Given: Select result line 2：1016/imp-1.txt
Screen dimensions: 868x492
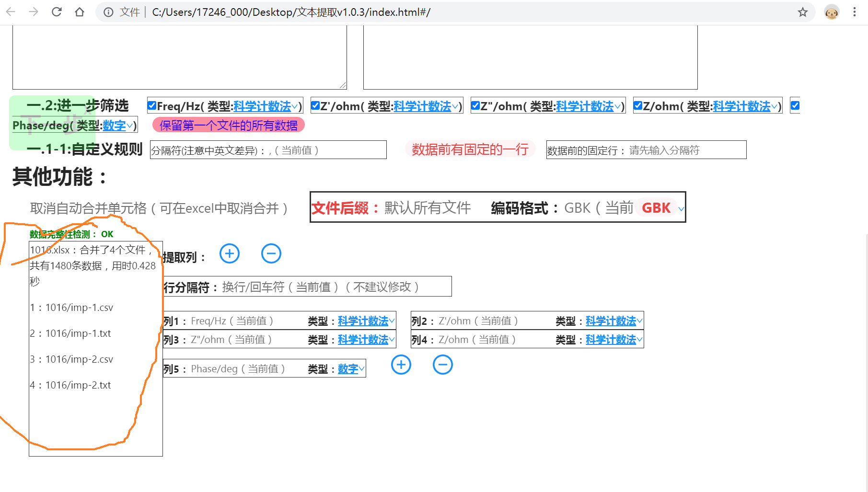Looking at the screenshot, I should (x=70, y=333).
